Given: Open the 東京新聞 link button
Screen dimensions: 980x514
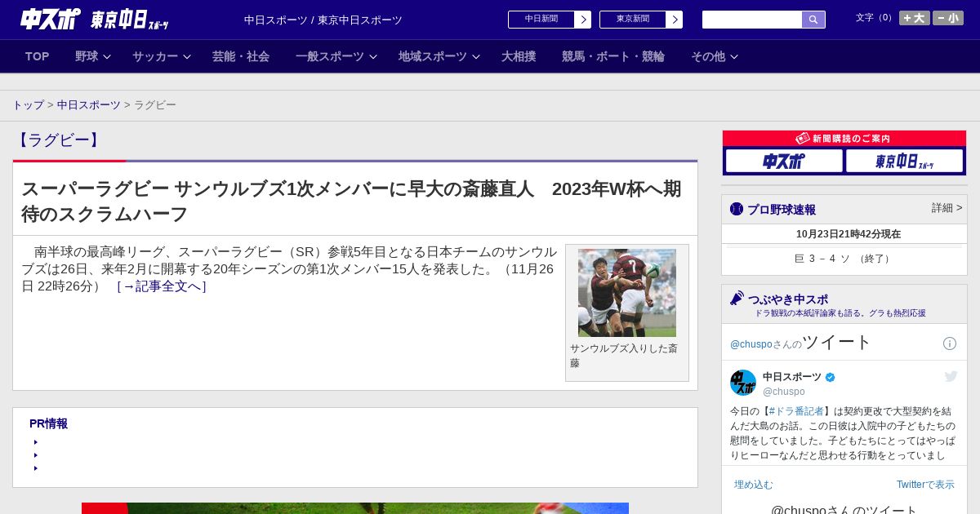Looking at the screenshot, I should pyautogui.click(x=640, y=20).
